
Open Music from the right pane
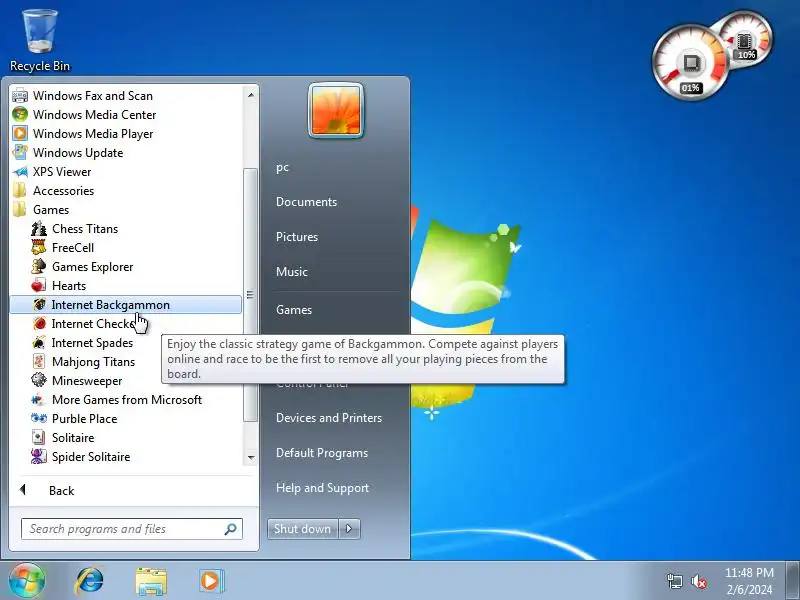(292, 271)
